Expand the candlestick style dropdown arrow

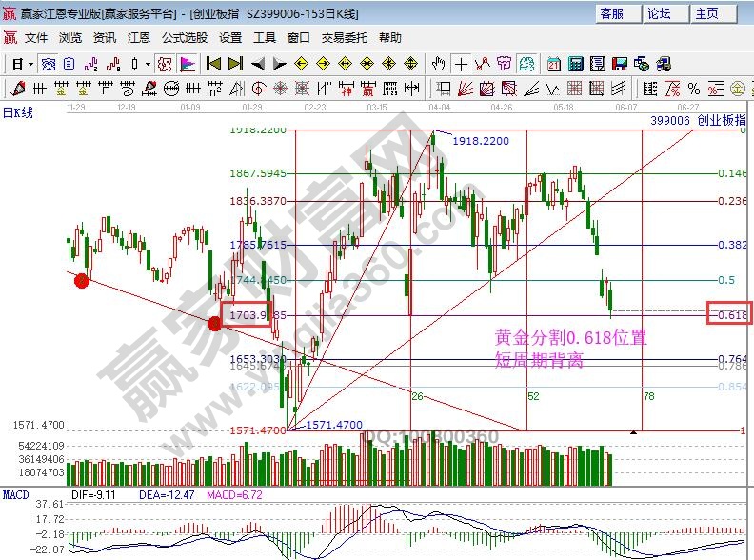(147, 64)
